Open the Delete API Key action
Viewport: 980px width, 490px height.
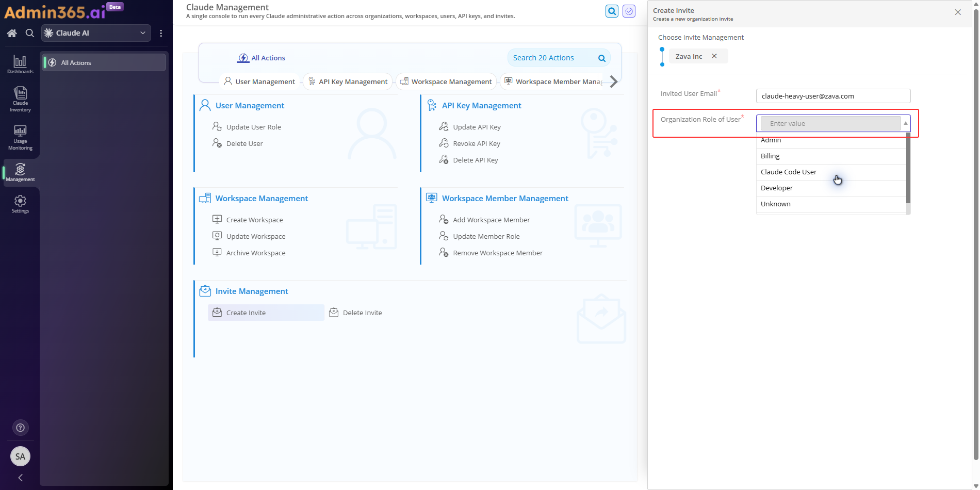[x=469, y=160]
